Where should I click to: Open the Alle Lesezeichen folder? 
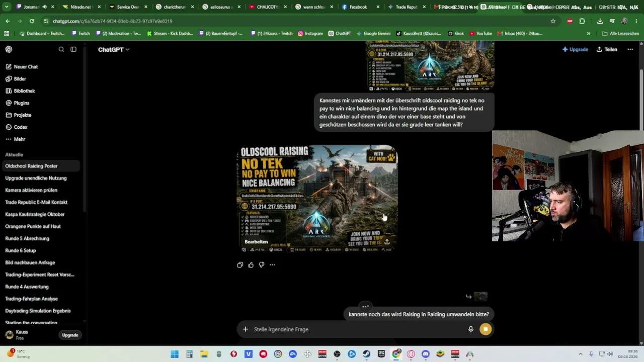[620, 34]
